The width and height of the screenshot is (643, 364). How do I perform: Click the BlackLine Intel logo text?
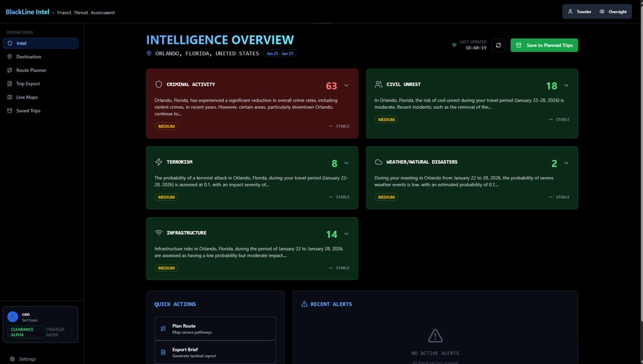tap(28, 12)
